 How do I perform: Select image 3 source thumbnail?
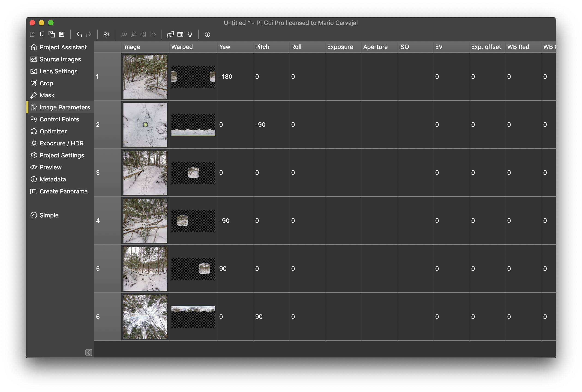(145, 172)
